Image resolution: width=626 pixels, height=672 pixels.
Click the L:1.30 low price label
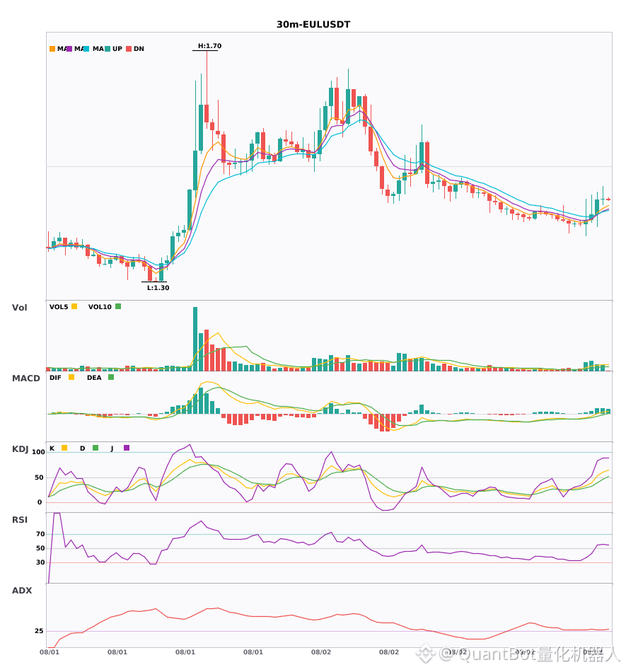point(158,288)
